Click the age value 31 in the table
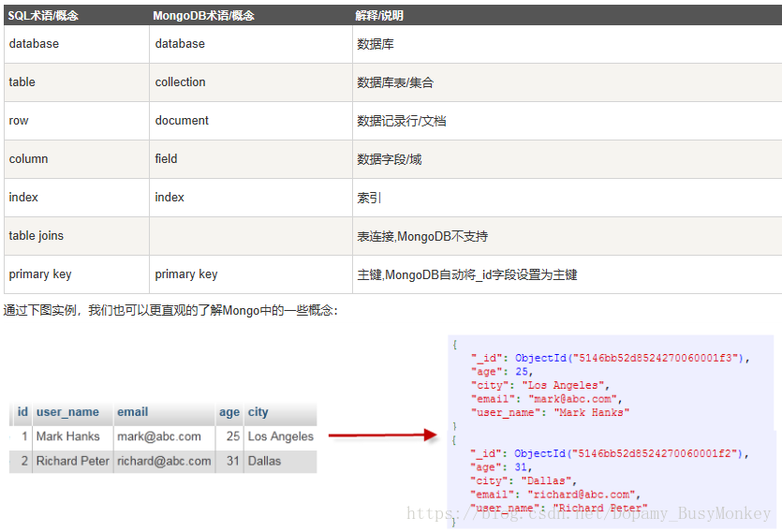This screenshot has height=532, width=782. coord(233,461)
